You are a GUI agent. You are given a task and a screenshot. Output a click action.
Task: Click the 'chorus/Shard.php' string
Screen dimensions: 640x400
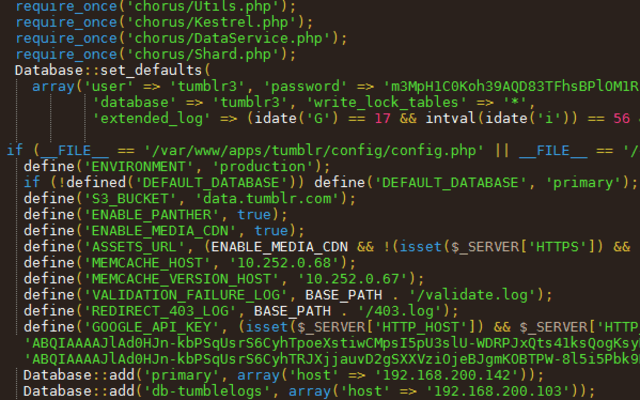[202, 54]
